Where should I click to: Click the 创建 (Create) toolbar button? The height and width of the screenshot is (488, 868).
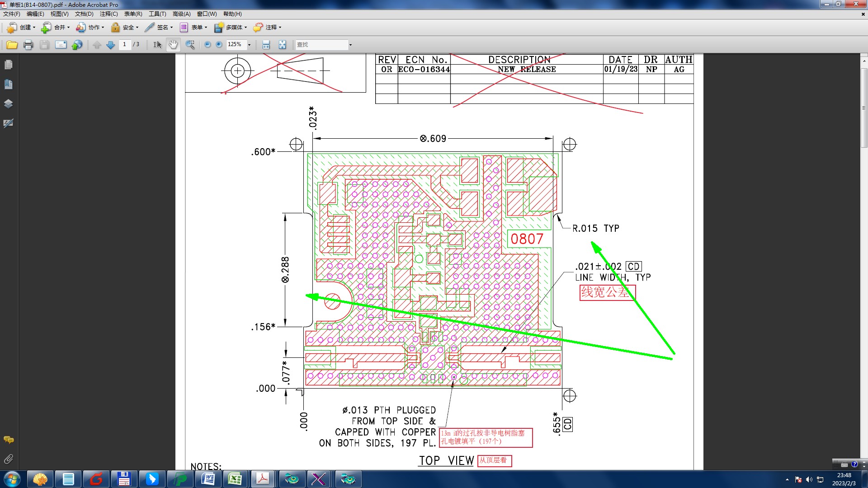pos(21,28)
